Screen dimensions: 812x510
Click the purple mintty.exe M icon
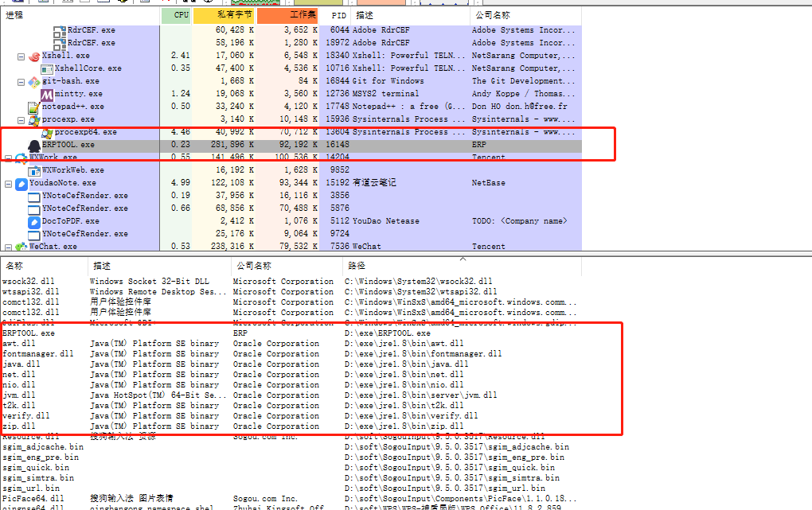click(47, 94)
